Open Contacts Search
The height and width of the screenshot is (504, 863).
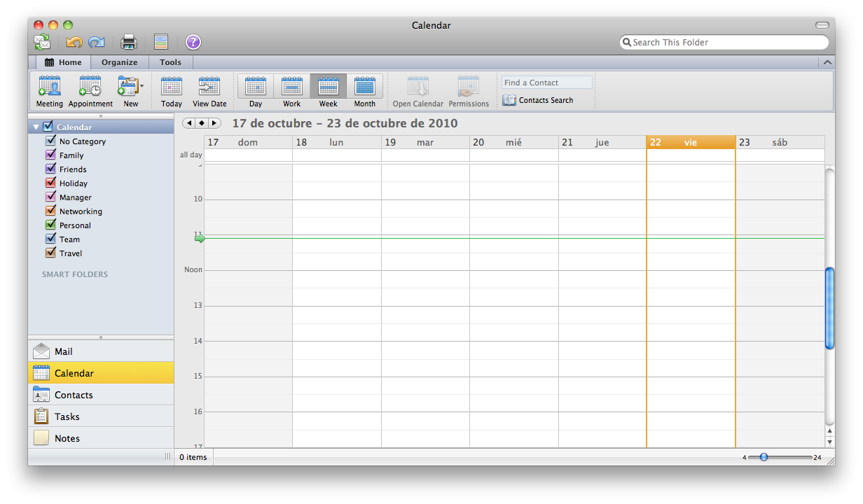coord(538,100)
